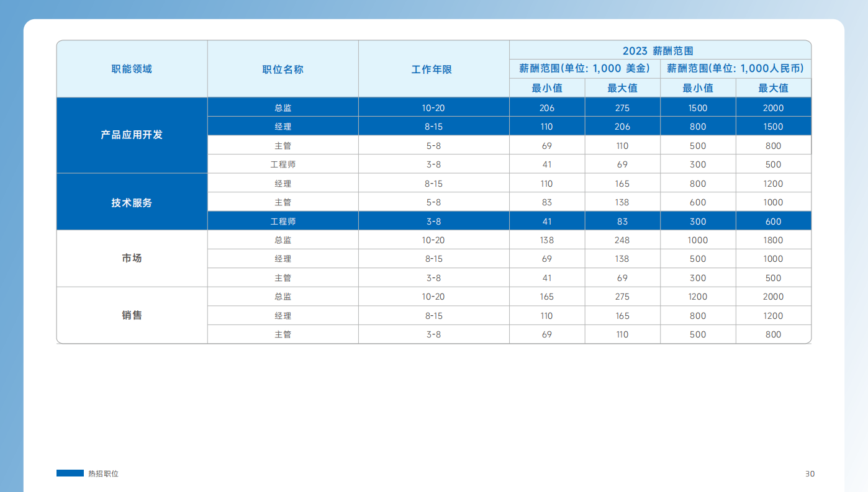Select the 市场 category cell
This screenshot has width=868, height=492.
(132, 259)
